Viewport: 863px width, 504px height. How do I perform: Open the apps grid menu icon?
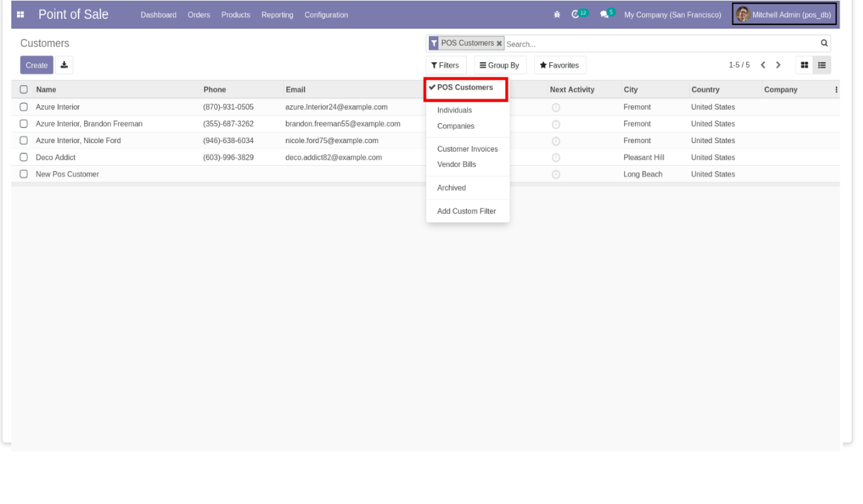[x=21, y=14]
